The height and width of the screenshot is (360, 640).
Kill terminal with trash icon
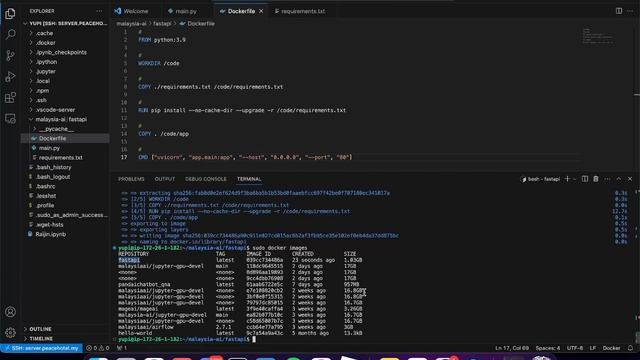click(x=596, y=179)
